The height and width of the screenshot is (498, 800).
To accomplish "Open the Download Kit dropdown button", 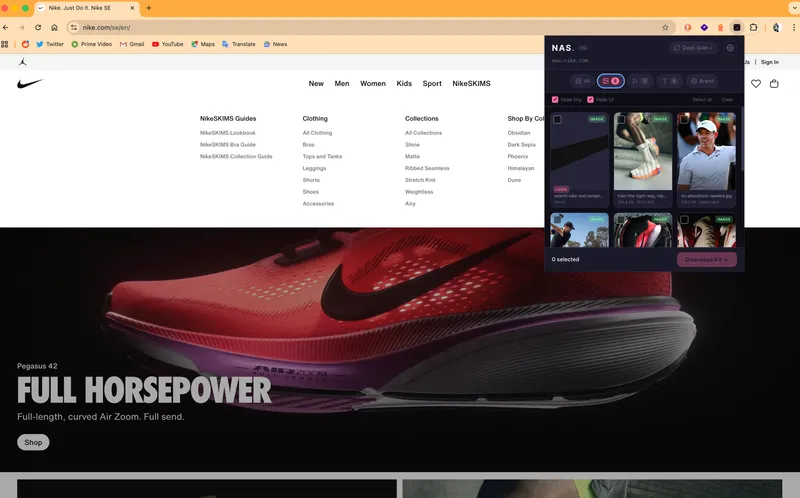I will click(707, 259).
